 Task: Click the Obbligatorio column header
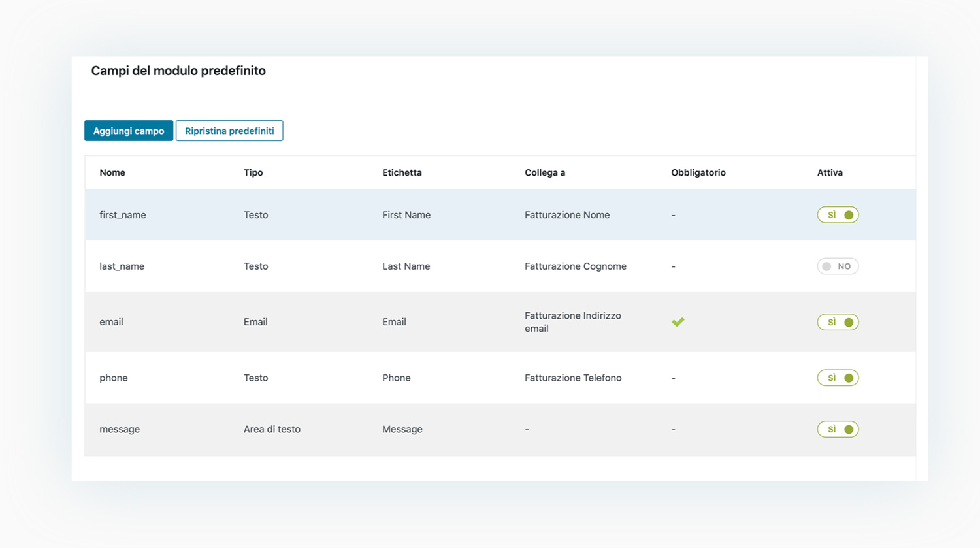[698, 172]
